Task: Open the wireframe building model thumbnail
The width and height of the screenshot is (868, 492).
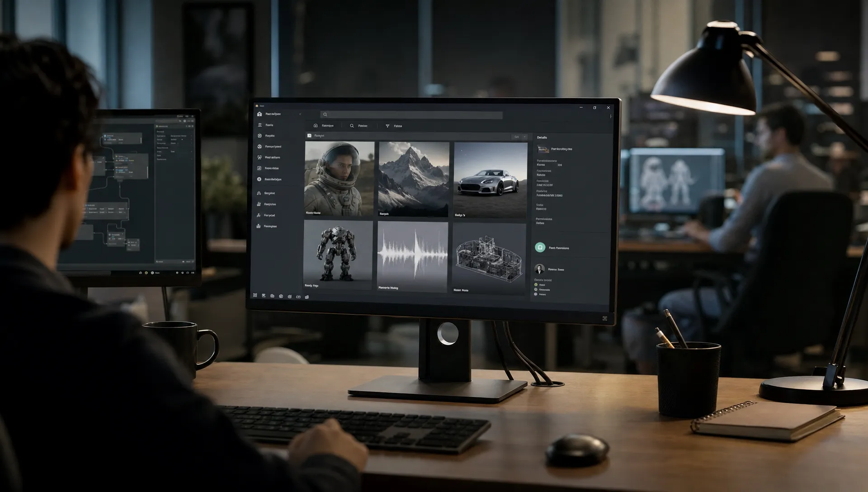Action: coord(489,258)
